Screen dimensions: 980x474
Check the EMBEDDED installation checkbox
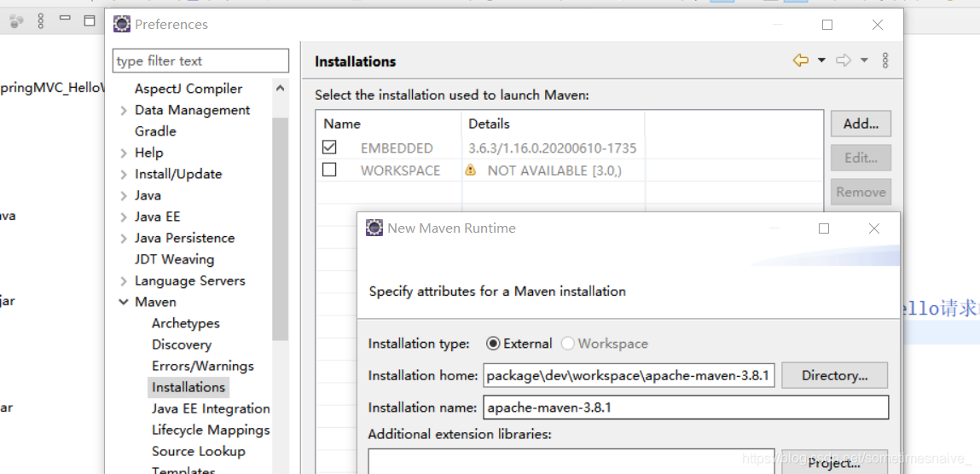[329, 147]
